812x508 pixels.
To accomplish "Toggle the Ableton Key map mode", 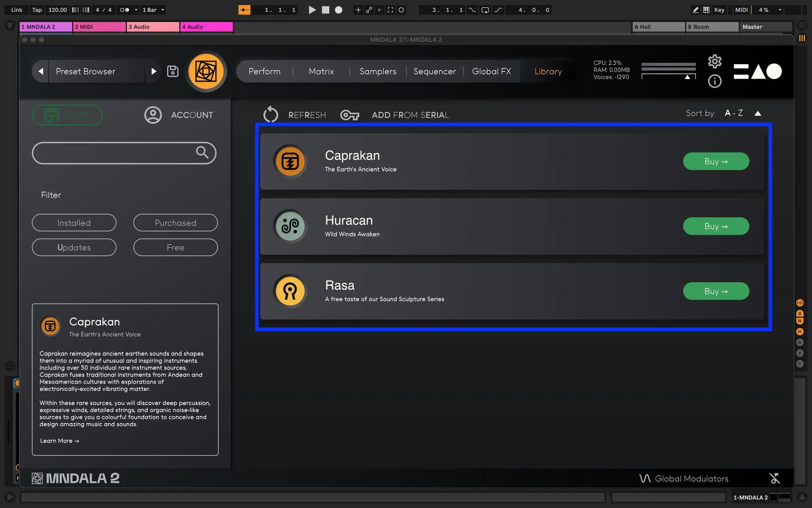I will click(719, 10).
